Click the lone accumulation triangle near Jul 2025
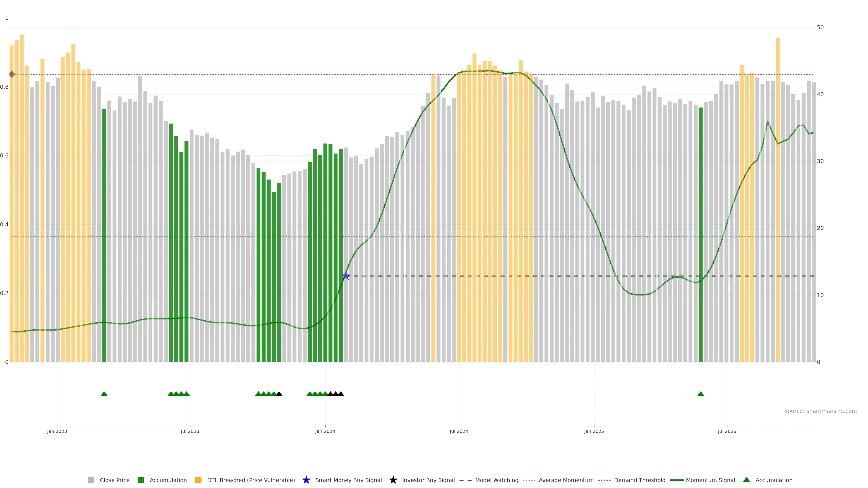Viewport: 868px width, 488px height. [x=701, y=394]
